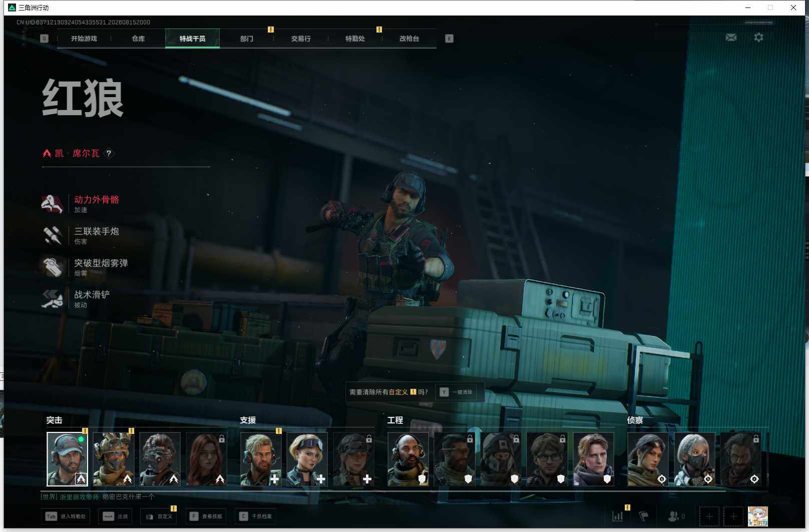
Task: Click the question mark beside 凯·席尔瓦
Action: pos(109,154)
